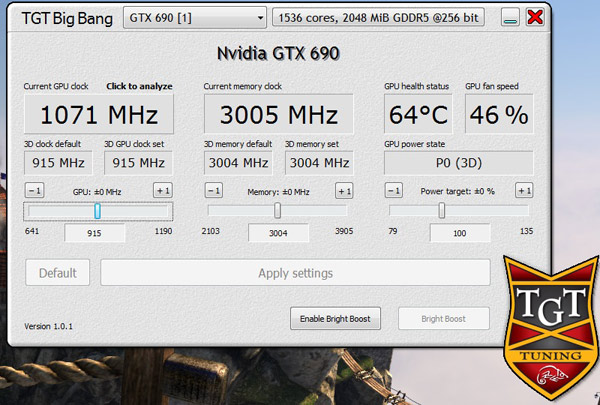Image resolution: width=600 pixels, height=405 pixels.
Task: Select the memory value field showing 3004
Action: point(277,233)
